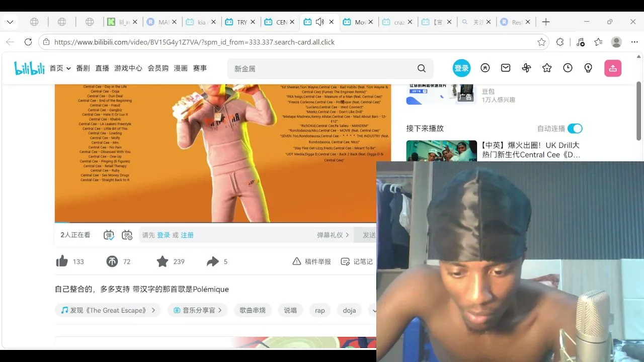Close the kia browser tab
The height and width of the screenshot is (362, 644).
tap(213, 22)
